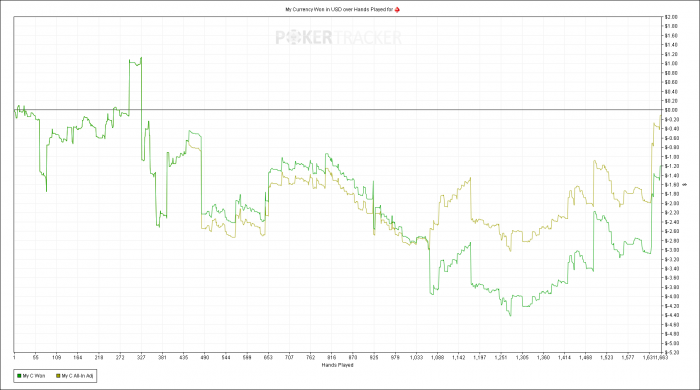Image resolution: width=700 pixels, height=390 pixels.
Task: Click x-axis tick label '1,142'
Action: pos(458,357)
